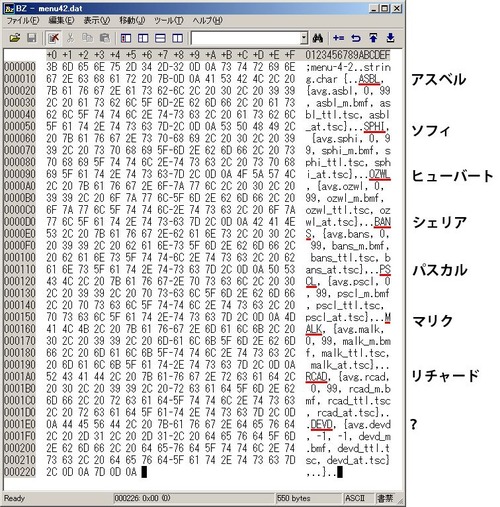Toggle the read-only pencil icon

[x=53, y=38]
